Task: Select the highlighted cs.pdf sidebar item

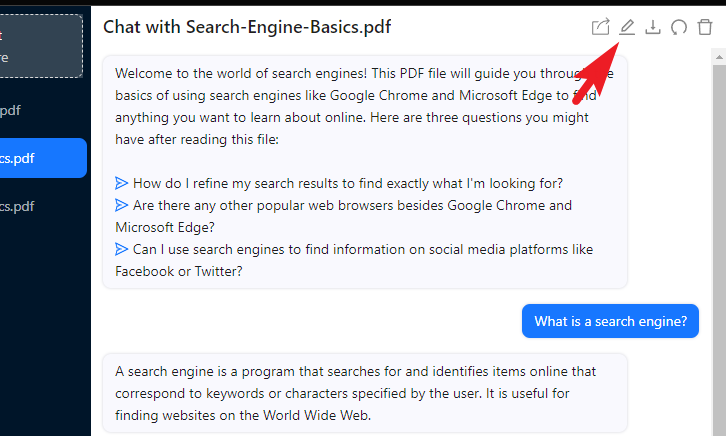Action: [43, 158]
